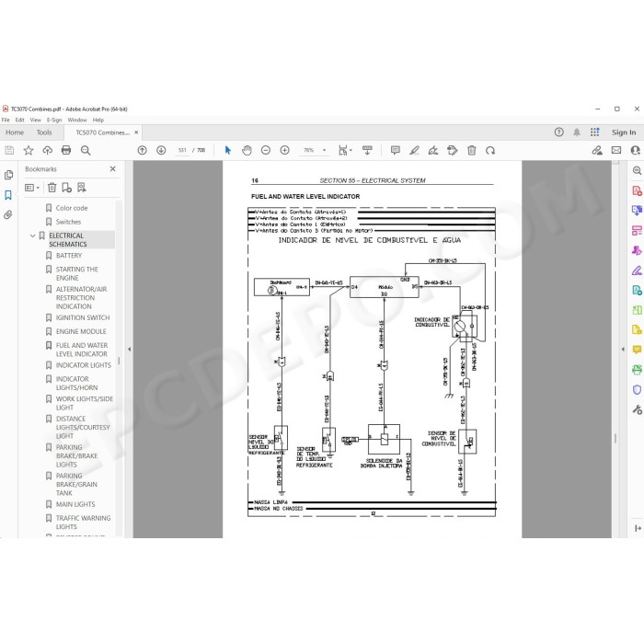Open the File menu
This screenshot has height=644, width=644.
coord(6,120)
